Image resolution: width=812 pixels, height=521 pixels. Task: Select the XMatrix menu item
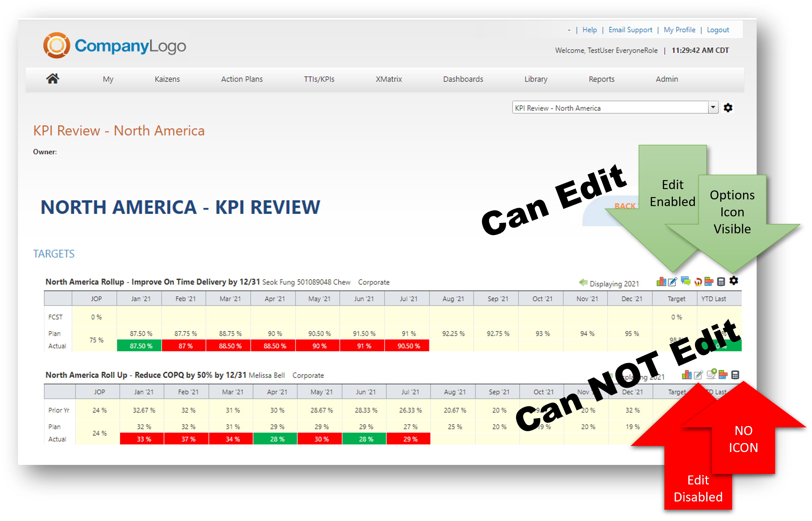point(388,79)
